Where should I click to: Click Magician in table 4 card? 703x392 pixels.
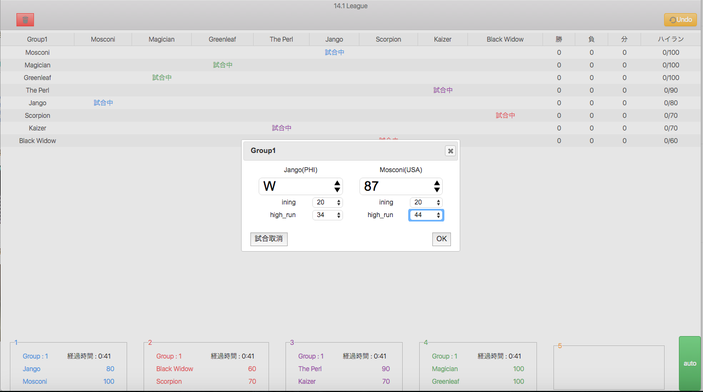445,369
